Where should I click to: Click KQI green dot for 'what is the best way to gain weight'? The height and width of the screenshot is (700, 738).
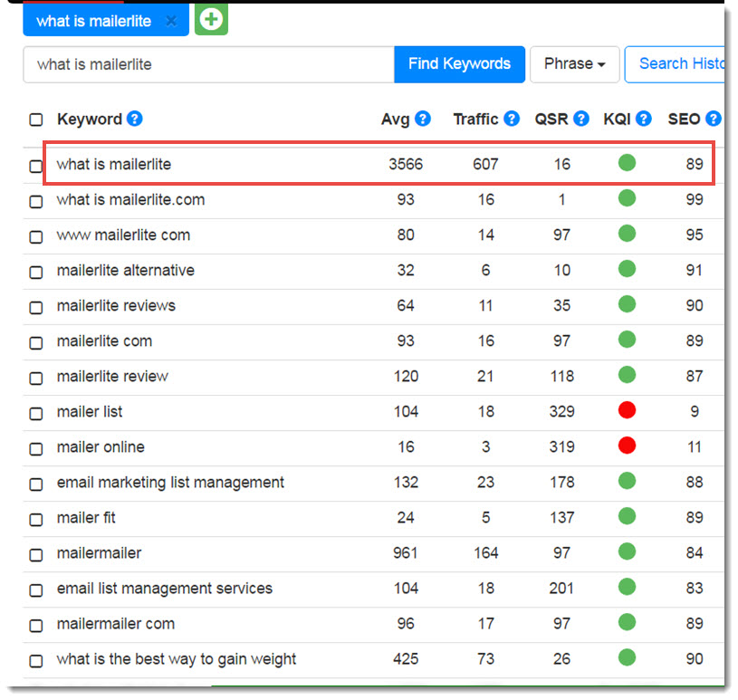627,657
